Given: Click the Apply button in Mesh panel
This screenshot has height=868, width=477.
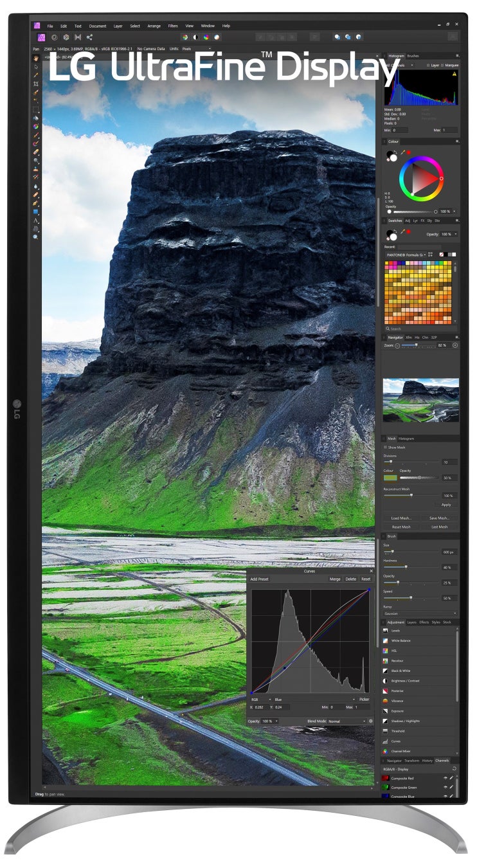Looking at the screenshot, I should (x=446, y=505).
